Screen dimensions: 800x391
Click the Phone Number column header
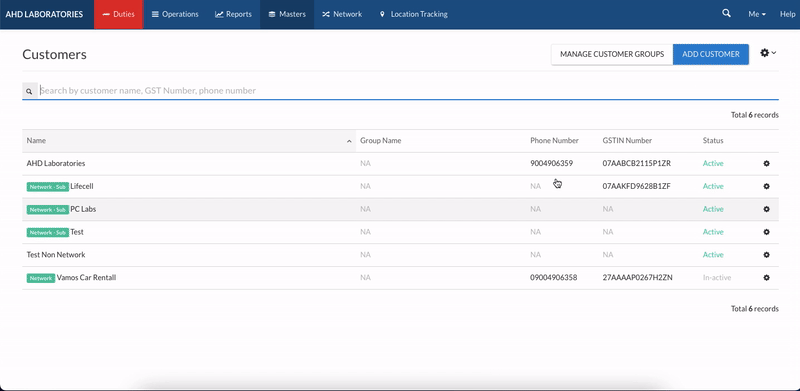[554, 140]
